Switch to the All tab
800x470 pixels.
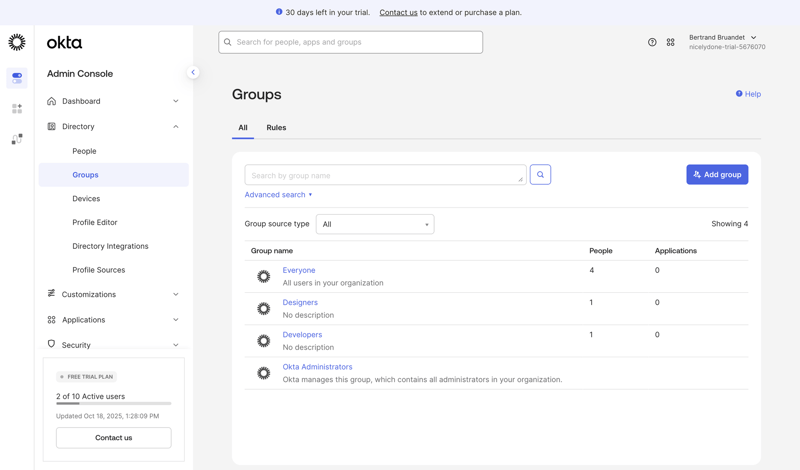[x=243, y=128]
